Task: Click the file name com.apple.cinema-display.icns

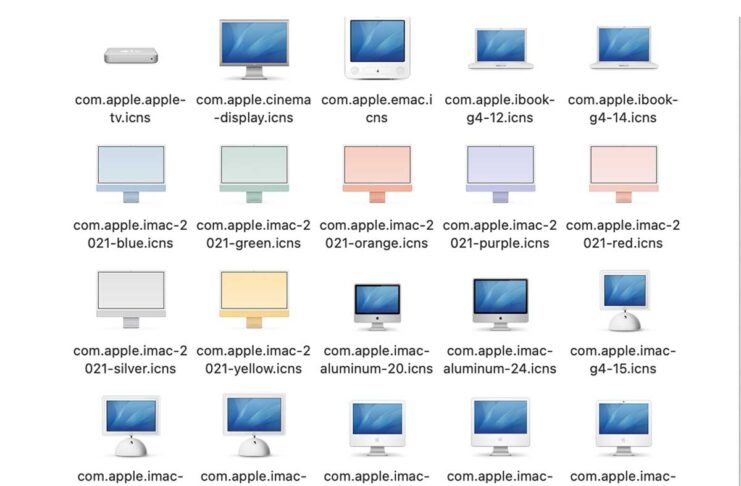Action: pyautogui.click(x=254, y=109)
